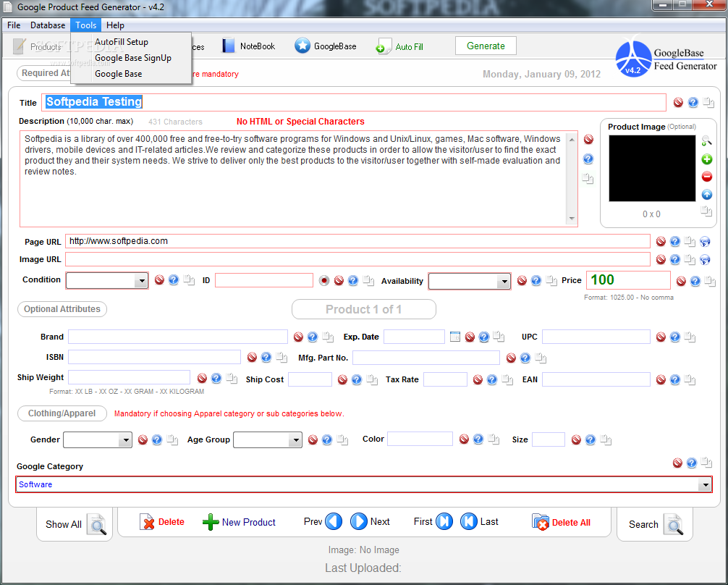Remove the product image with red minus

pyautogui.click(x=706, y=177)
